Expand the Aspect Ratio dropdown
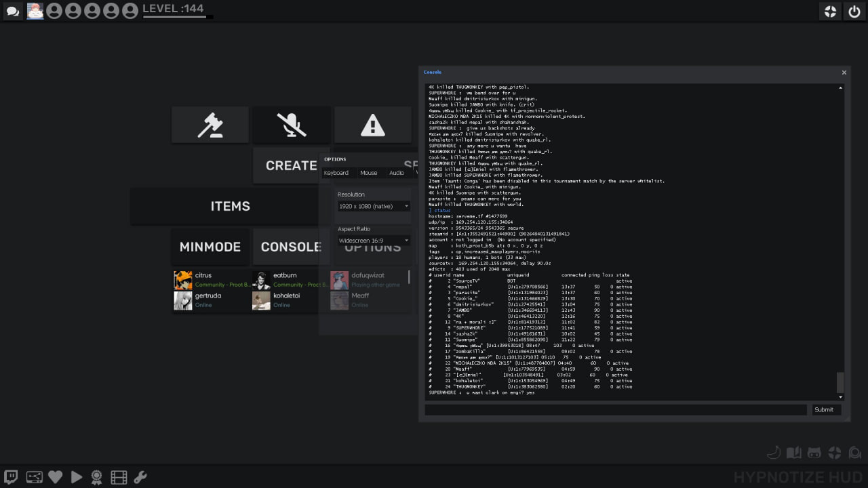 pyautogui.click(x=374, y=241)
